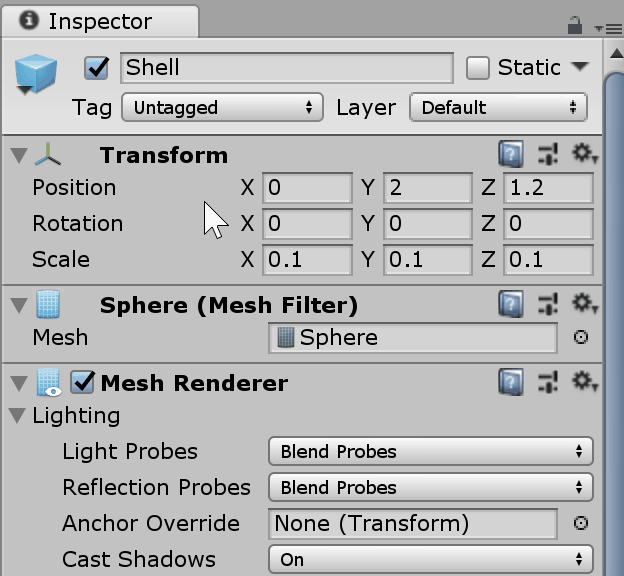The image size is (624, 576).
Task: Click the Shell name text field
Action: tap(286, 67)
